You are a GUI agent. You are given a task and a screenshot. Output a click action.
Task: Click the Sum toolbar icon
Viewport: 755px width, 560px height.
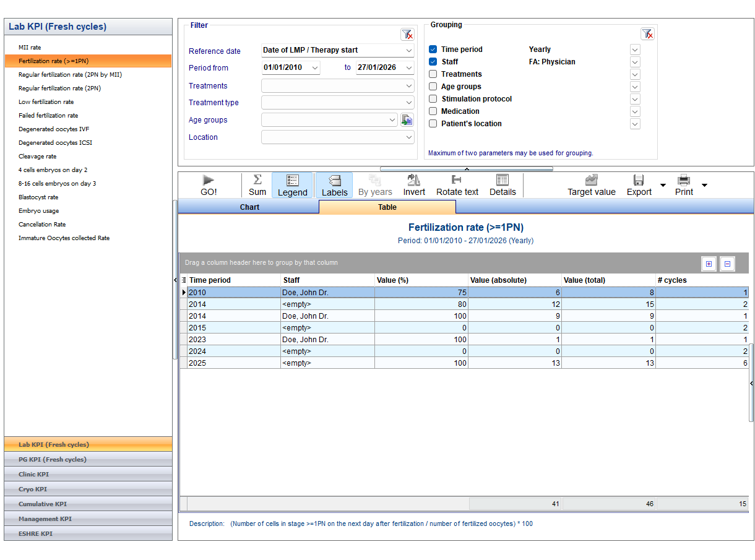(257, 185)
